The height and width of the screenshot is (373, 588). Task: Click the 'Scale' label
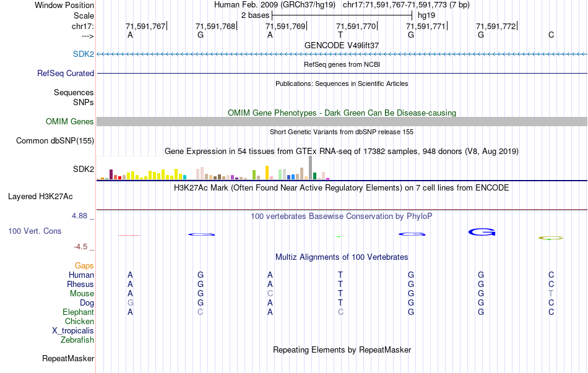(84, 15)
